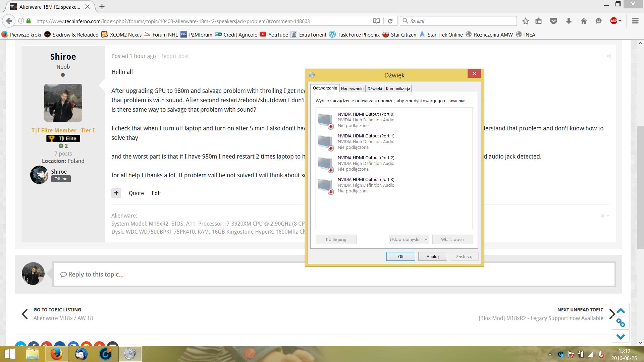
Task: Click the speaker Sound taskbar icon
Action: [x=130, y=354]
